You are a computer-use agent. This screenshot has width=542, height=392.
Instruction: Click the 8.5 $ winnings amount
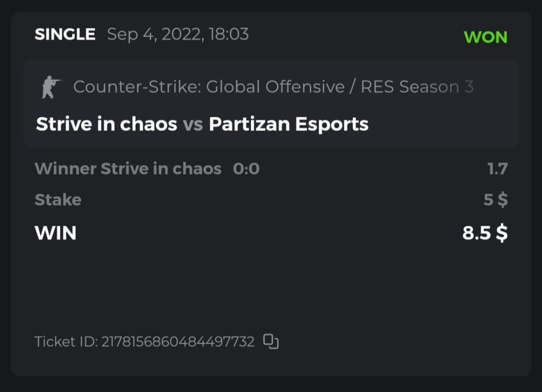(x=485, y=233)
